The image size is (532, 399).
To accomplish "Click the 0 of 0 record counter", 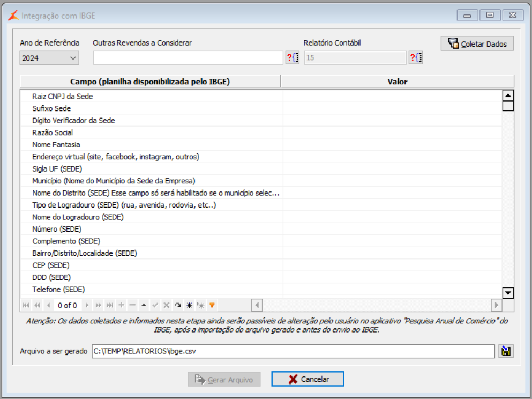I will pos(67,305).
